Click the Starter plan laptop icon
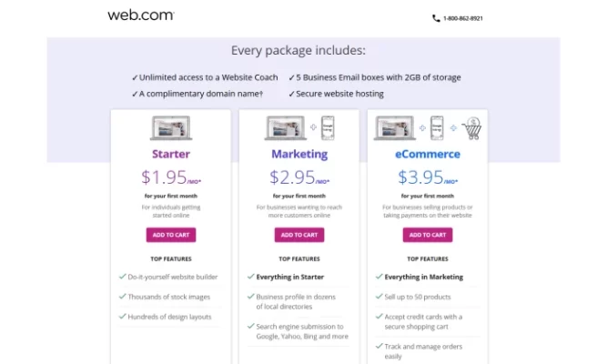The width and height of the screenshot is (607, 364). tap(171, 127)
